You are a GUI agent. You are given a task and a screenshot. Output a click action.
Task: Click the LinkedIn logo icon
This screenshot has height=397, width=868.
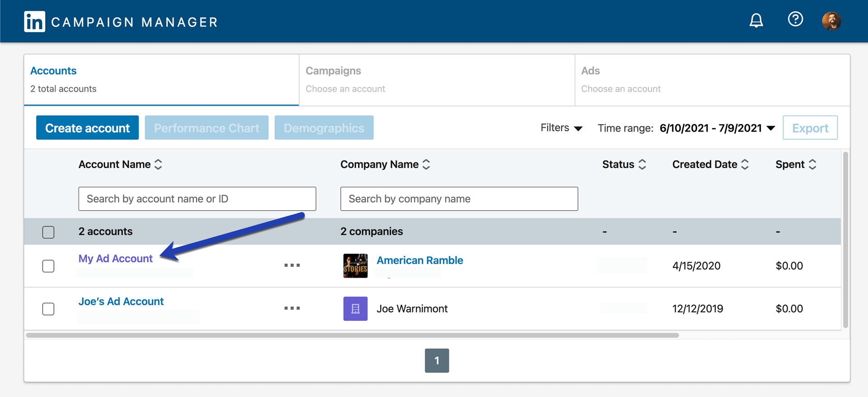[34, 22]
